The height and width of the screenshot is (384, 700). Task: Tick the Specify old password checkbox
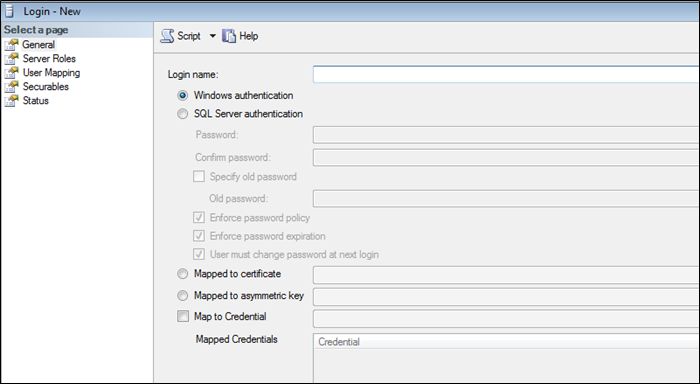[x=199, y=176]
